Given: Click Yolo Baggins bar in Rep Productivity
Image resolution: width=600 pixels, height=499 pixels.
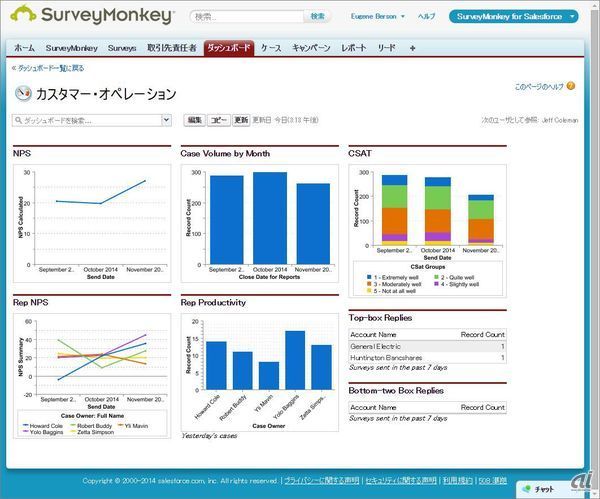Looking at the screenshot, I should 295,360.
